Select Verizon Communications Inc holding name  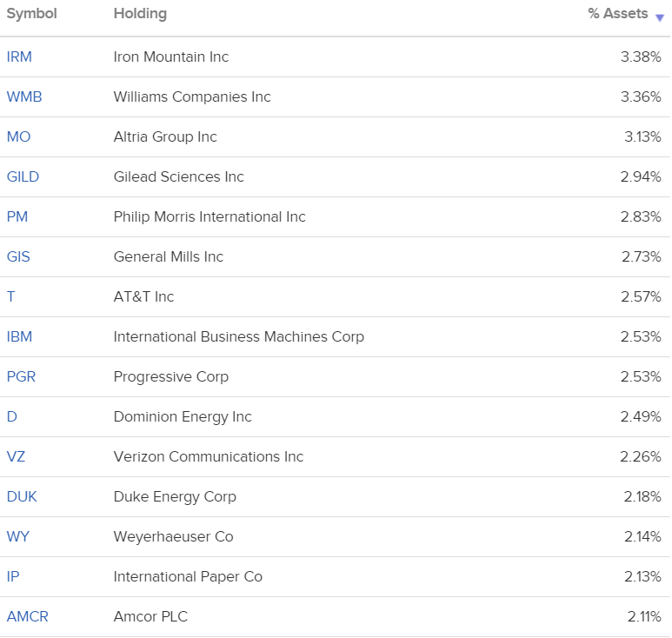[209, 456]
